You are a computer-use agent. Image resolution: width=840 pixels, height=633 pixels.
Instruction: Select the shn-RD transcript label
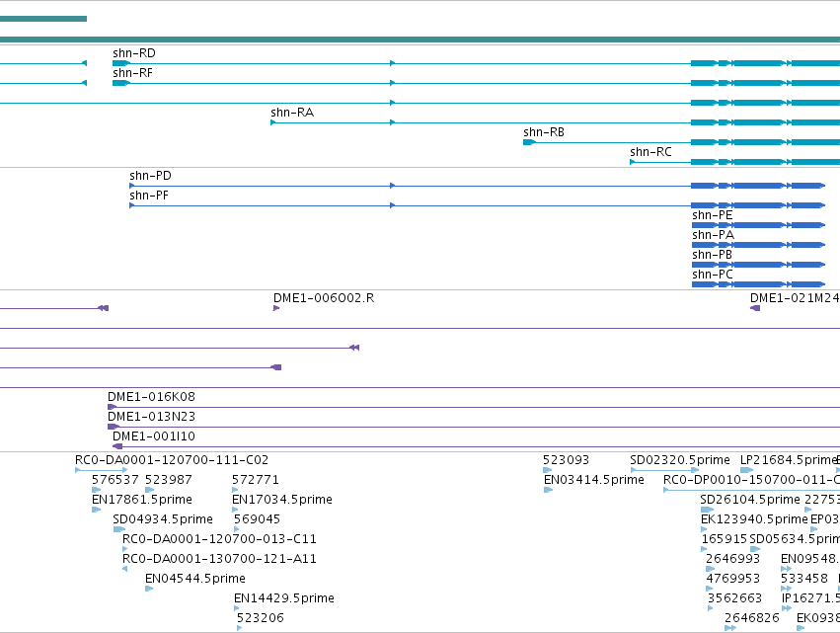[x=134, y=53]
